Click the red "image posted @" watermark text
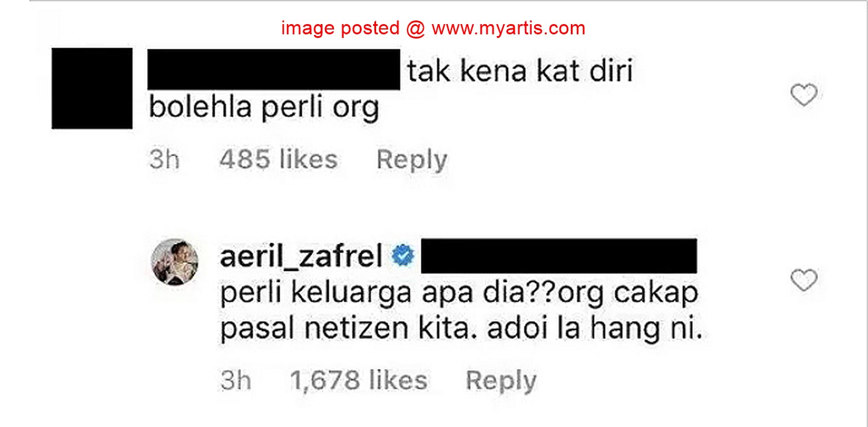Image resolution: width=868 pixels, height=427 pixels. [353, 28]
